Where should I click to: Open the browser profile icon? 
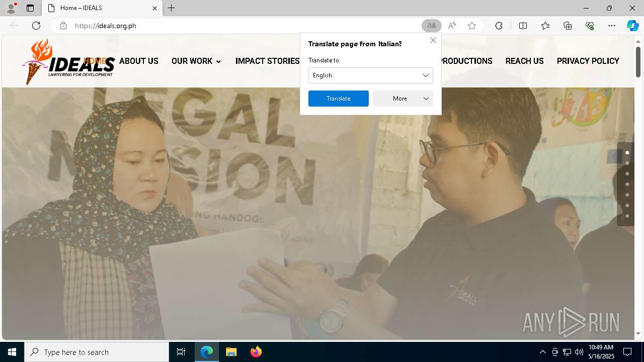click(x=11, y=8)
